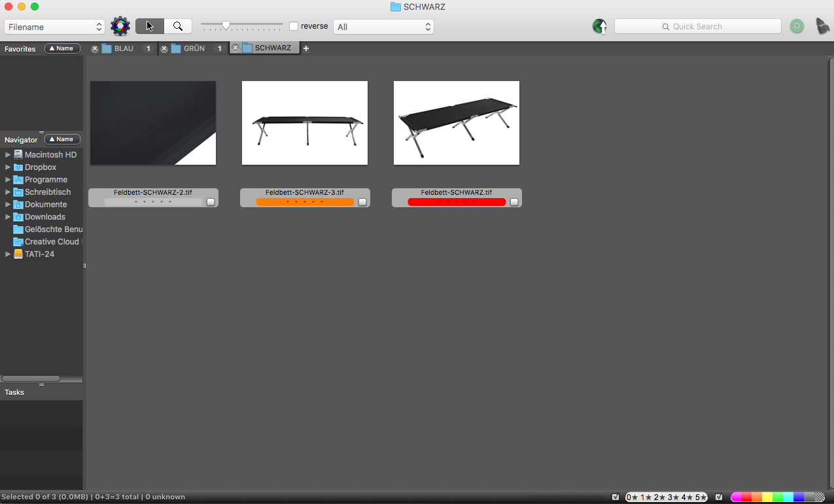Viewport: 834px width, 504px height.
Task: Expand the Programme folder node
Action: pos(8,180)
